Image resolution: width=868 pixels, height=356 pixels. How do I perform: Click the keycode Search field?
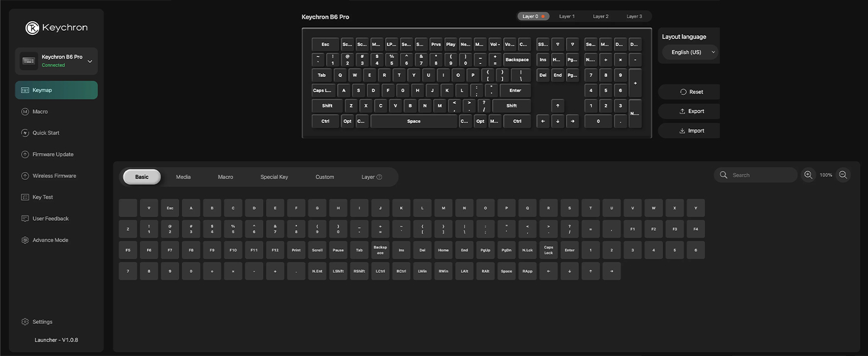pyautogui.click(x=755, y=175)
